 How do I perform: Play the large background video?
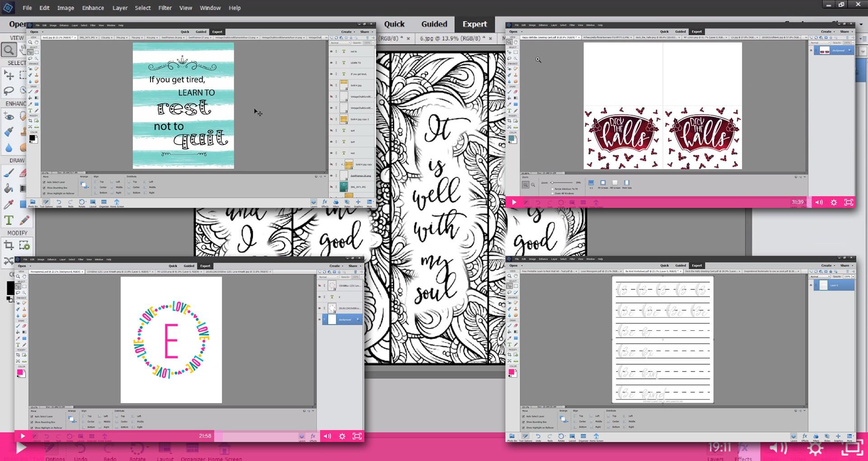[21, 448]
